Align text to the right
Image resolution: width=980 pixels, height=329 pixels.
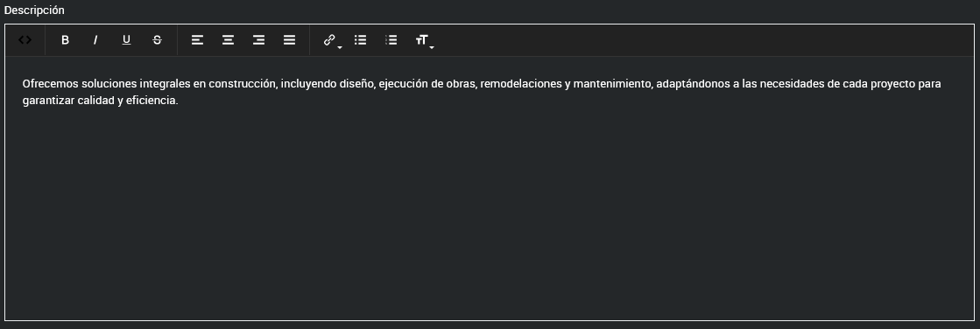(x=258, y=40)
